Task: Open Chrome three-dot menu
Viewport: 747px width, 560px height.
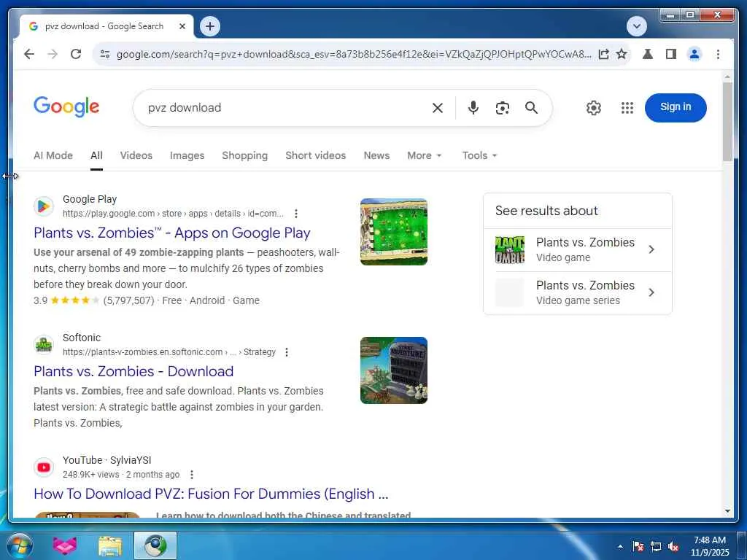Action: click(x=718, y=54)
